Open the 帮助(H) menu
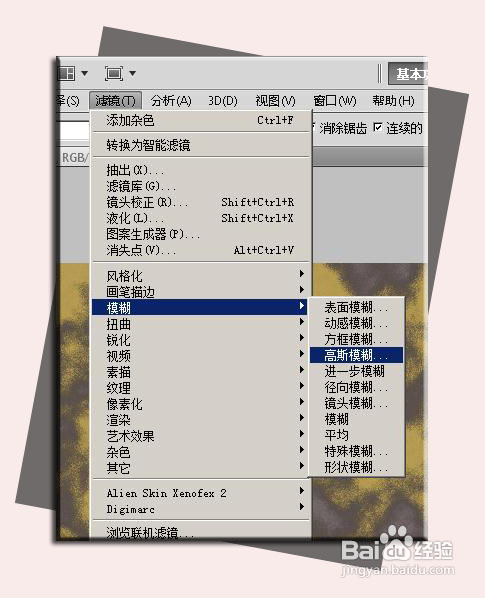Screen dimensions: 485x598 [393, 101]
